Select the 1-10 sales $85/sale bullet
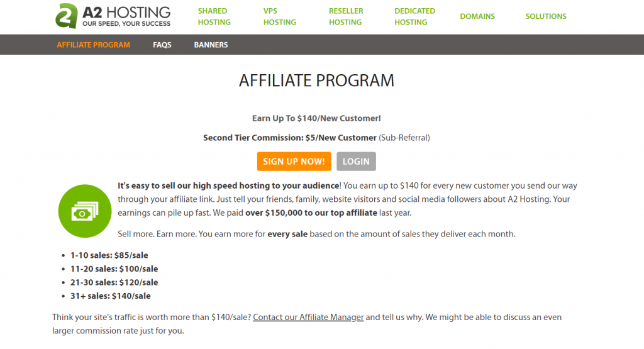This screenshot has width=644, height=349. pos(109,255)
